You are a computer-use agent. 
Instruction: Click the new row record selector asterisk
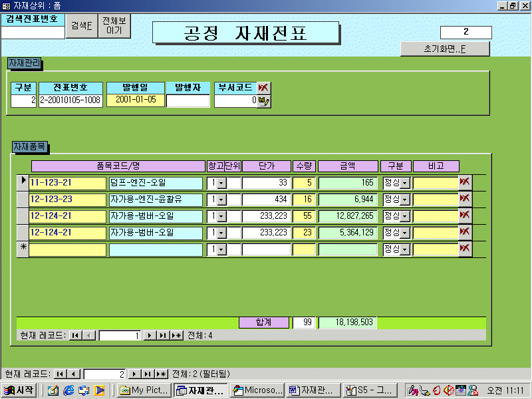click(x=23, y=249)
